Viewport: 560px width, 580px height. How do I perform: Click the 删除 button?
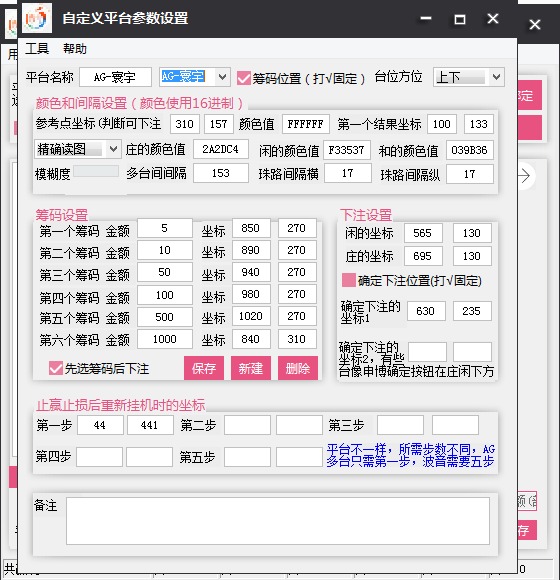tap(298, 368)
